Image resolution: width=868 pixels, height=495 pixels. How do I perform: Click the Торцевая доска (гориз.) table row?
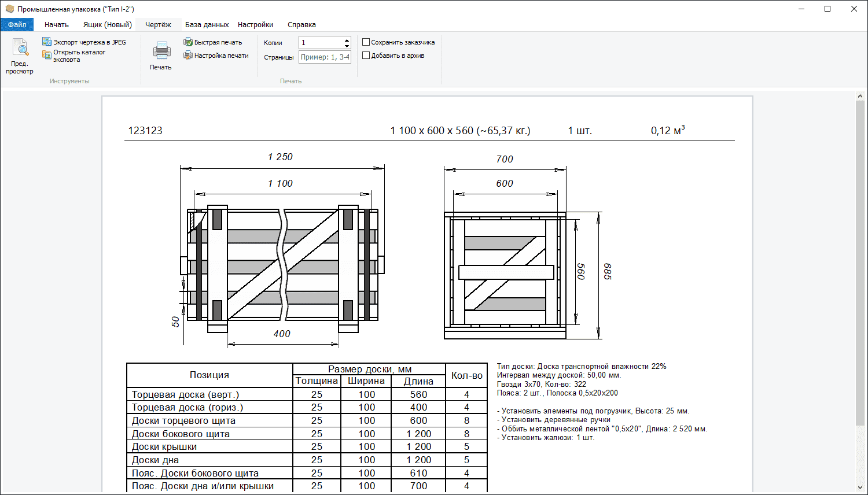[x=307, y=407]
